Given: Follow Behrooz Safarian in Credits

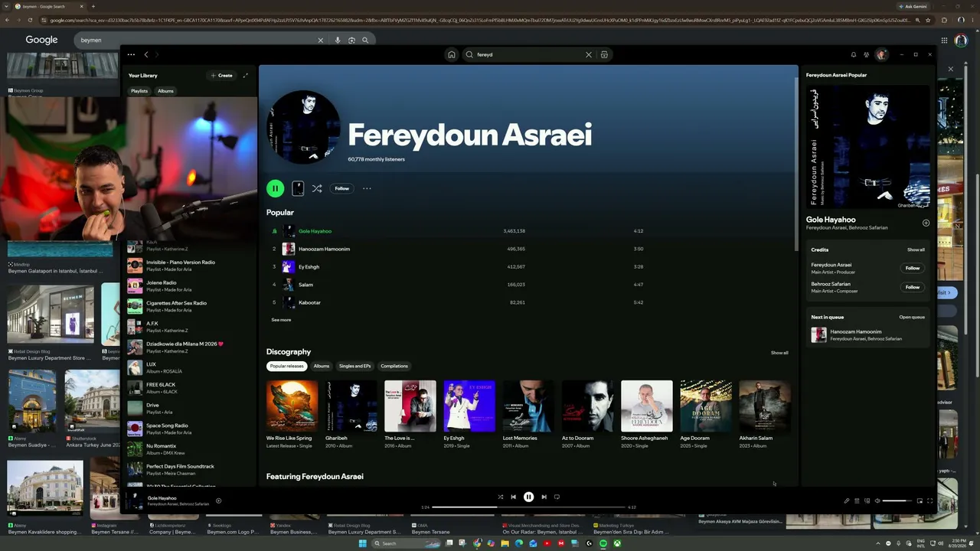Looking at the screenshot, I should (x=913, y=287).
